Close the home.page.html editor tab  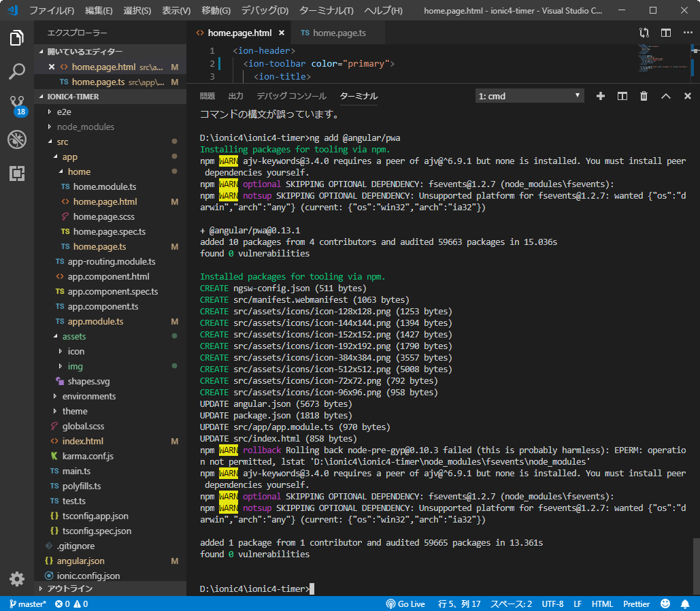(x=281, y=33)
